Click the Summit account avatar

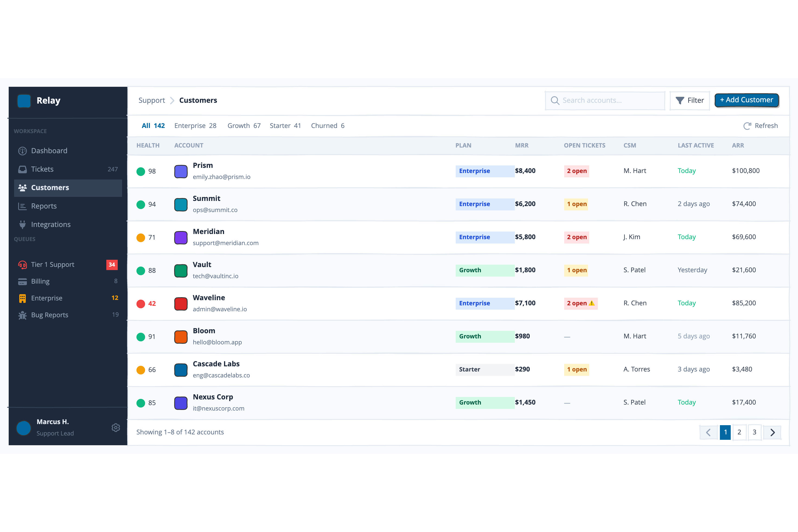(x=181, y=205)
